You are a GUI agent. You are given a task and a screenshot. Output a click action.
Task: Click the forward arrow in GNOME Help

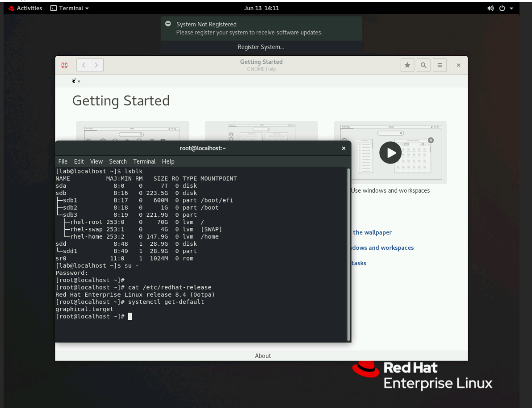pos(97,65)
